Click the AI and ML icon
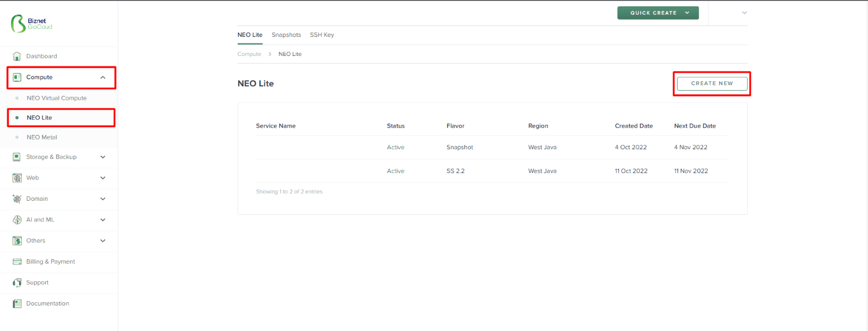Image resolution: width=868 pixels, height=331 pixels. [17, 220]
